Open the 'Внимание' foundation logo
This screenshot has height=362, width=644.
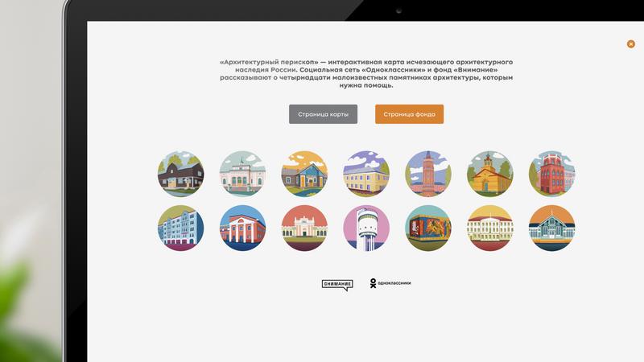[x=336, y=283]
